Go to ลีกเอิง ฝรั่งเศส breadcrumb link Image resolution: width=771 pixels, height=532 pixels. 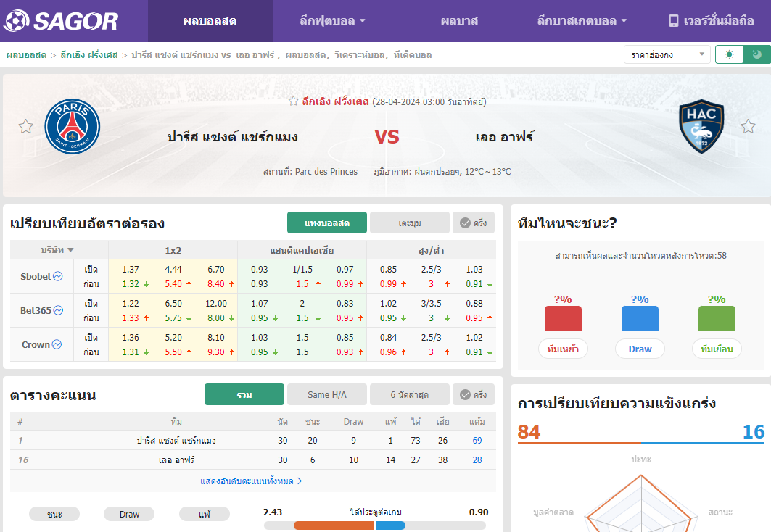tap(89, 55)
